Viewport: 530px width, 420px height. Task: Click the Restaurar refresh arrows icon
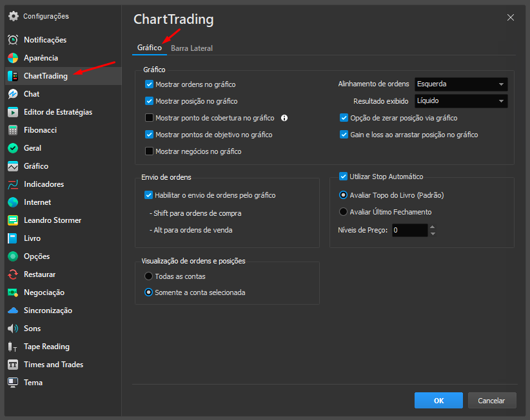[13, 274]
